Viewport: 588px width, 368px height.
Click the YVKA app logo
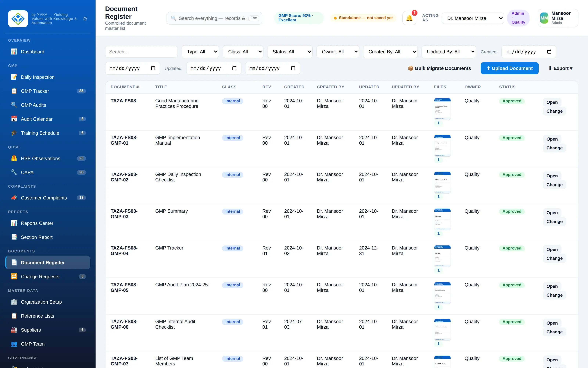[x=18, y=19]
